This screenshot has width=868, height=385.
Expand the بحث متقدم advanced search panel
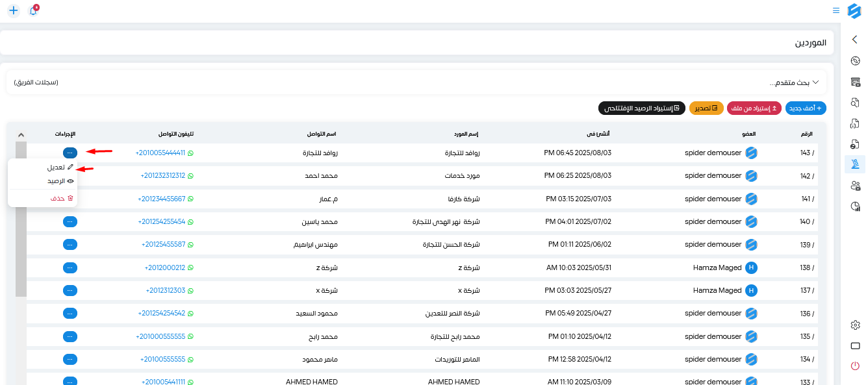tap(794, 82)
